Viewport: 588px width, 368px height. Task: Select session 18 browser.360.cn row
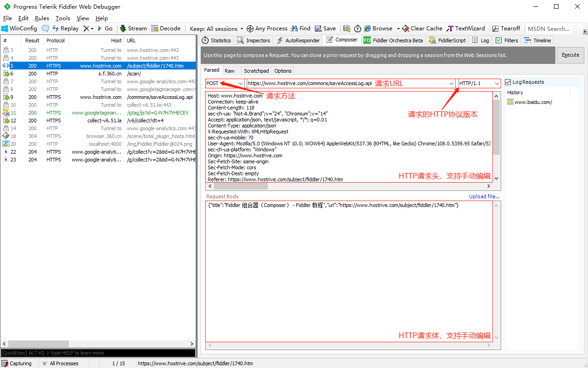(x=98, y=136)
